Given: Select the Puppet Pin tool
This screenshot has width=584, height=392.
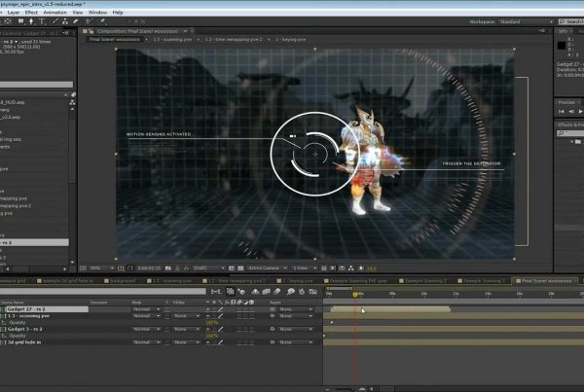Looking at the screenshot, I should coord(103,21).
